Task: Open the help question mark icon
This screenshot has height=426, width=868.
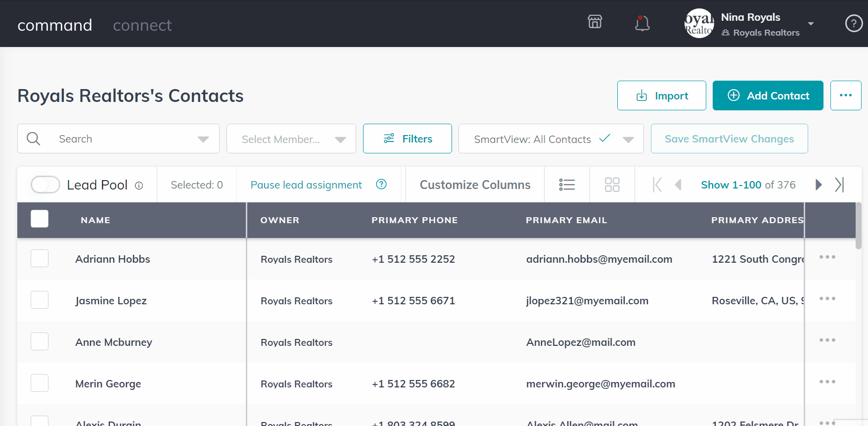Action: 854,23
